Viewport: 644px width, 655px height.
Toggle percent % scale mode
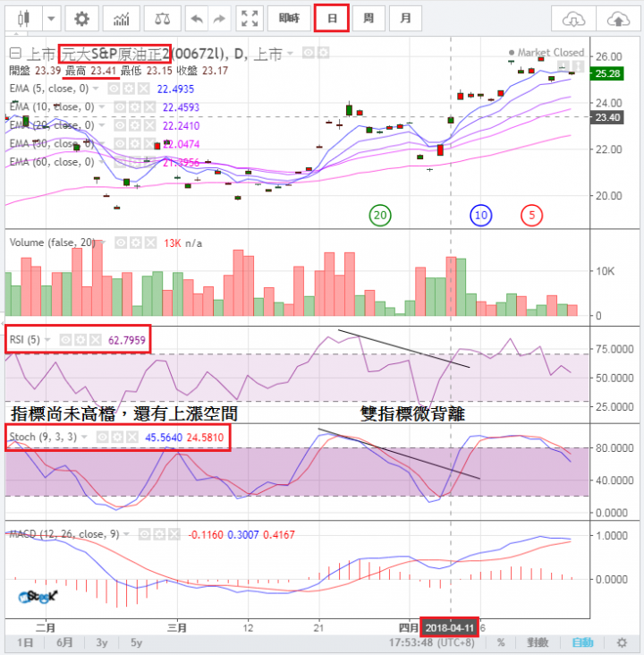click(501, 642)
